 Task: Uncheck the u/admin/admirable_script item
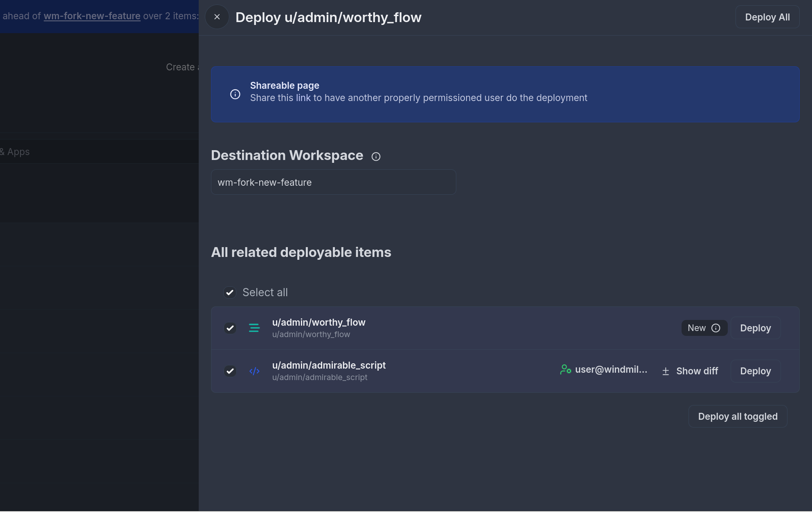(x=230, y=371)
